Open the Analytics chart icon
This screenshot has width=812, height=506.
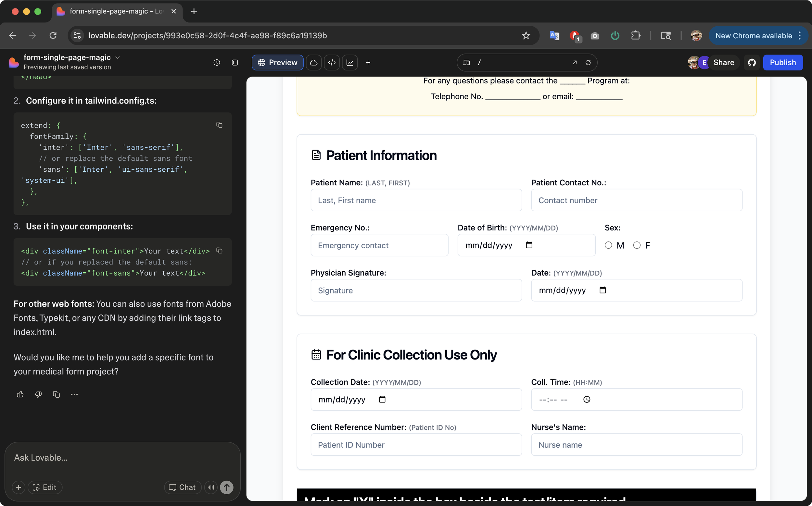pos(349,63)
